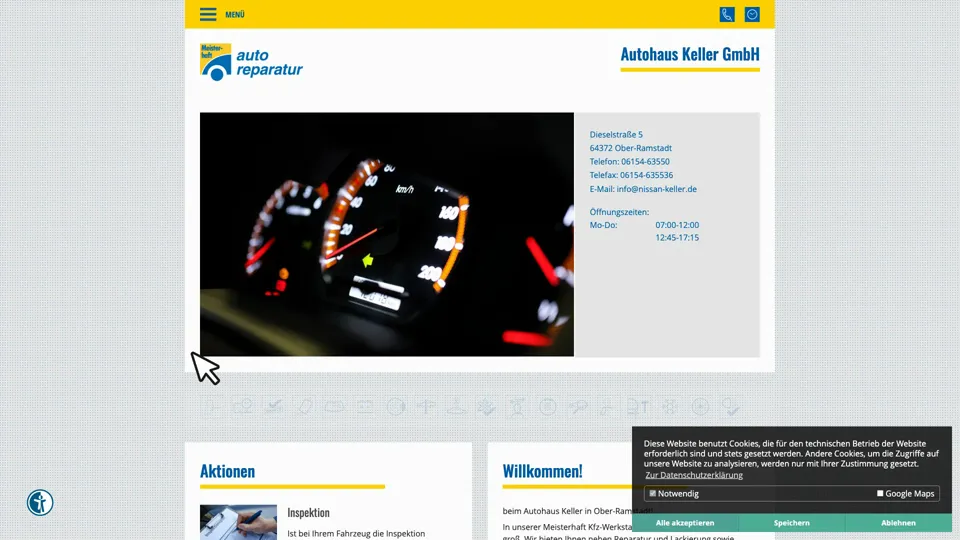Open the Inspektion clipboard thumbnail
The height and width of the screenshot is (540, 960).
[238, 522]
